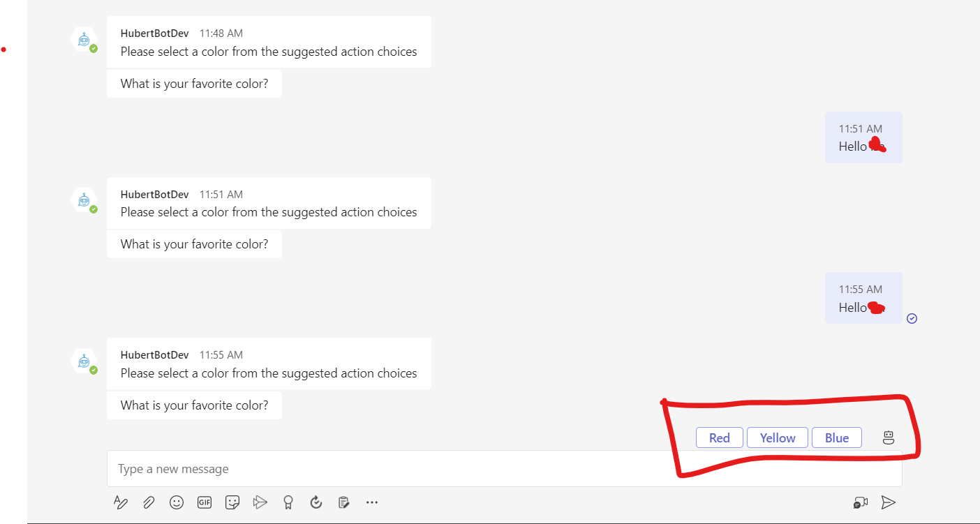
Task: Open Approvals with the clipboard icon
Action: point(343,502)
